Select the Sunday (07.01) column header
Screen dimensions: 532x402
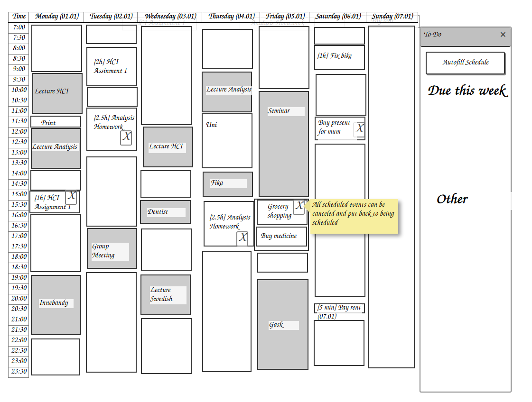(x=392, y=17)
